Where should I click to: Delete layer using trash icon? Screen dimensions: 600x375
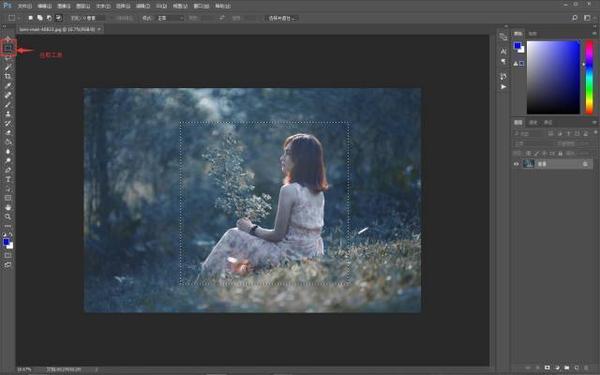click(x=586, y=368)
